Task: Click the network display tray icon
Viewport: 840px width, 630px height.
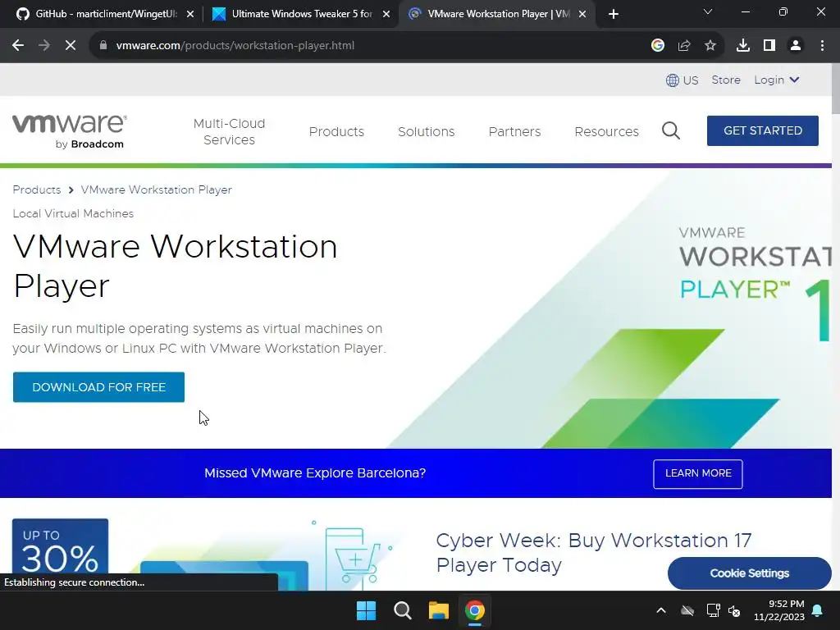Action: tap(713, 610)
